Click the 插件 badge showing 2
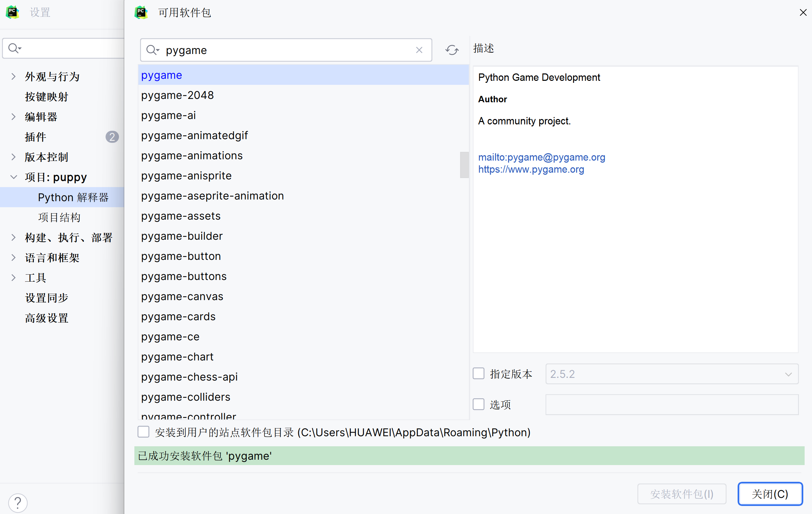The width and height of the screenshot is (812, 514). click(x=112, y=137)
